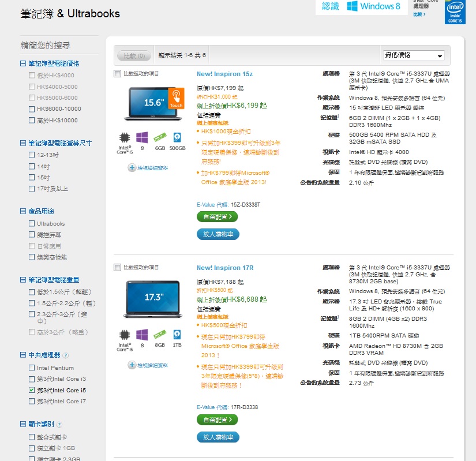Image resolution: width=476 pixels, height=461 pixels.
Task: Check the Intel Pentium processor filter
Action: [32, 368]
